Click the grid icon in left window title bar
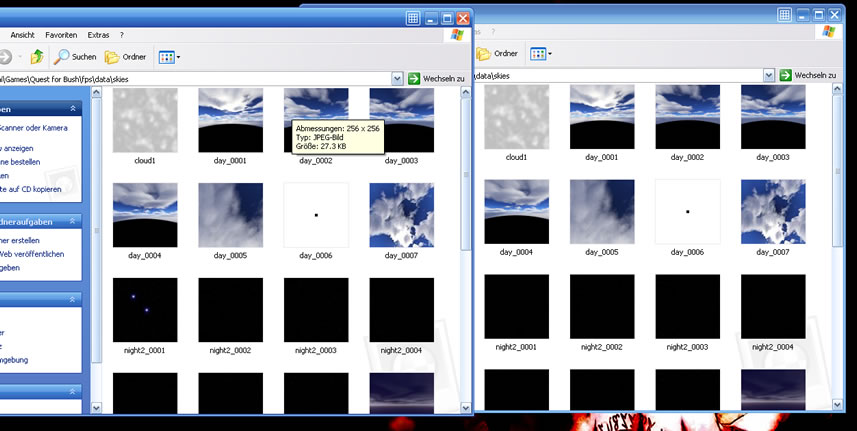The image size is (857, 431). pos(413,18)
